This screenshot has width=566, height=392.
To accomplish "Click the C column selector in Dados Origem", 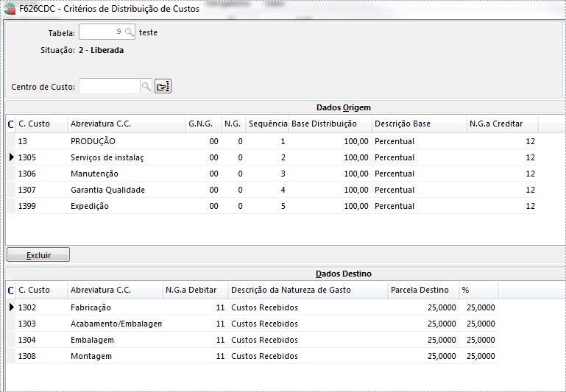I will point(10,124).
